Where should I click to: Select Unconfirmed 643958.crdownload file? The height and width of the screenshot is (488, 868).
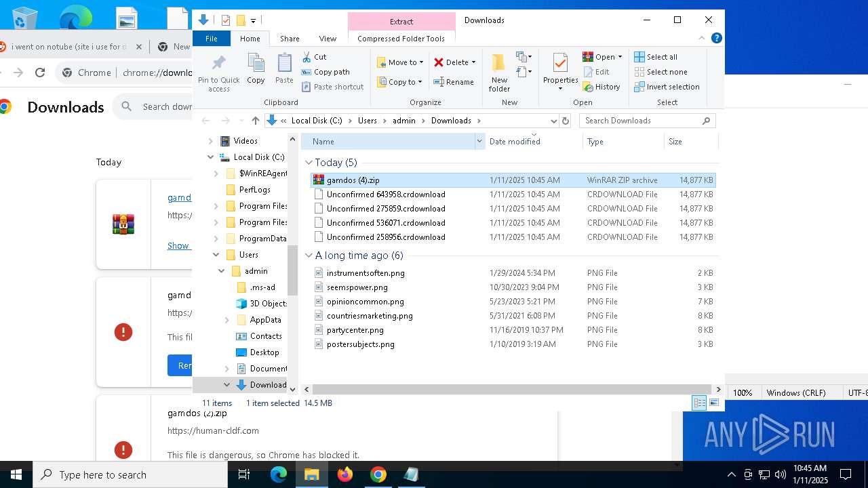(x=513, y=195)
